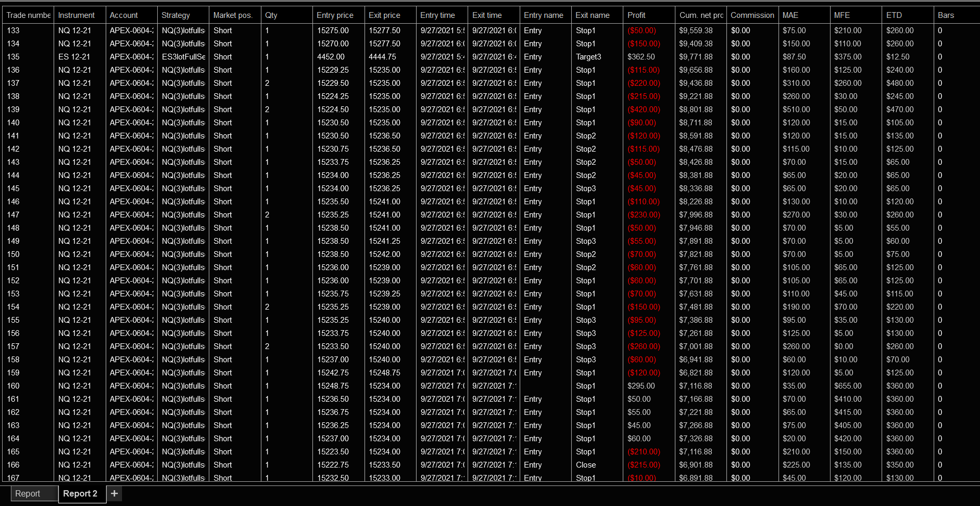Click MAE value $310.00 in trade 137
This screenshot has width=980, height=506.
click(796, 83)
